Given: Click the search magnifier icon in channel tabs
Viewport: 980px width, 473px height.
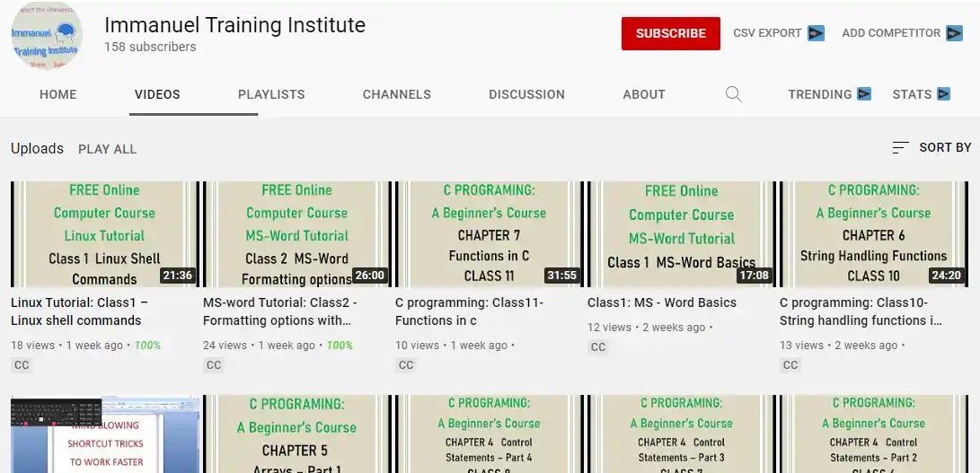Looking at the screenshot, I should coord(733,94).
